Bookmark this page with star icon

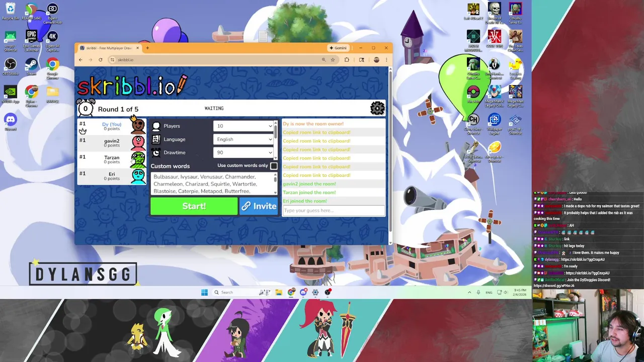[333, 60]
